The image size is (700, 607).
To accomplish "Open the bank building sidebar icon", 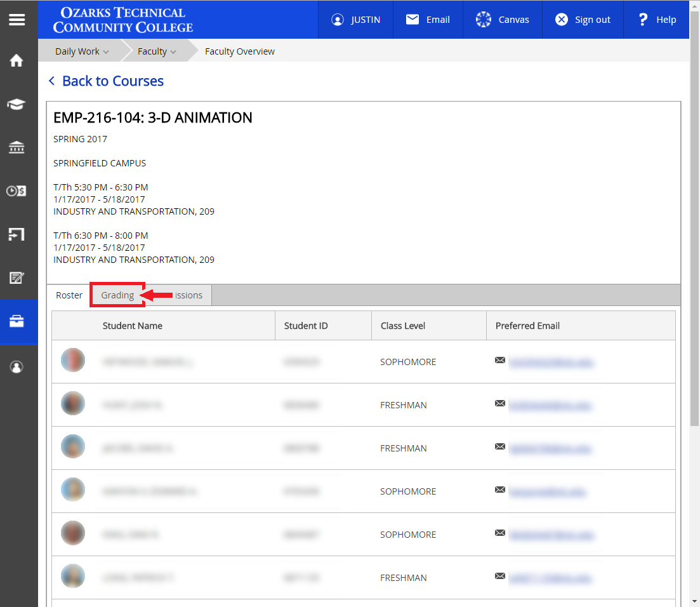I will pyautogui.click(x=17, y=147).
